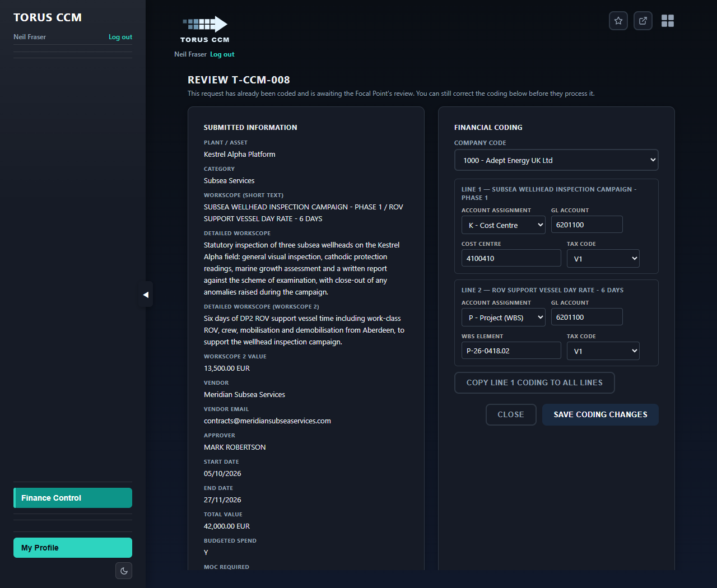The image size is (717, 588).
Task: Log out from the sidebar
Action: click(120, 37)
